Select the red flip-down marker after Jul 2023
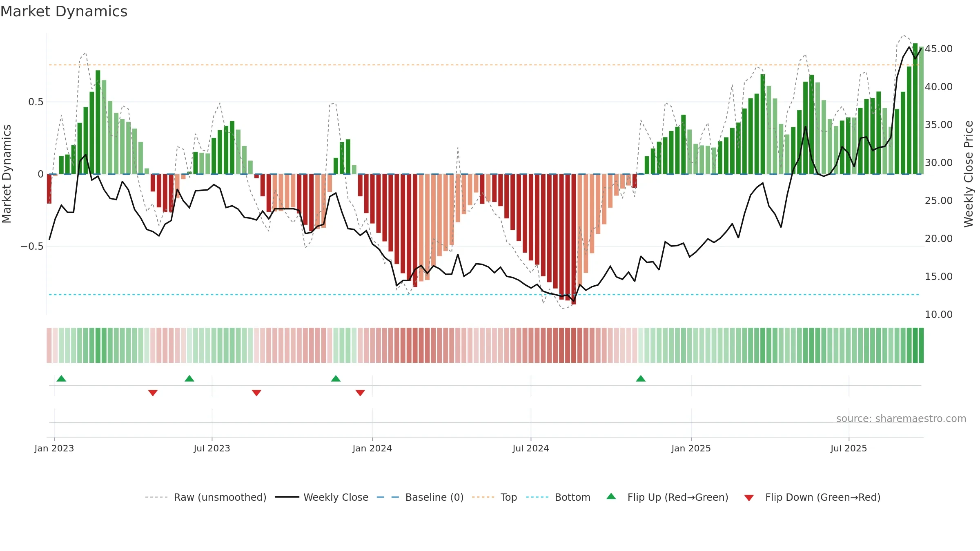The width and height of the screenshot is (980, 551). [x=256, y=393]
